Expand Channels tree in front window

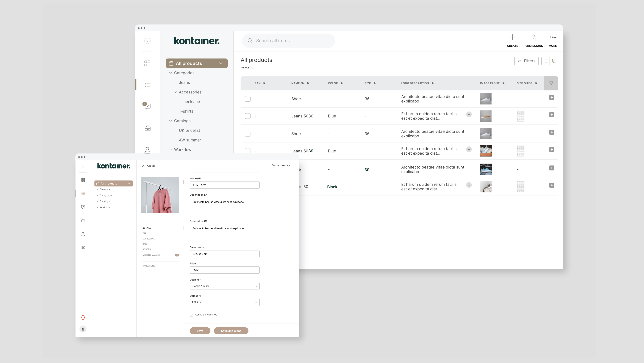(97, 189)
